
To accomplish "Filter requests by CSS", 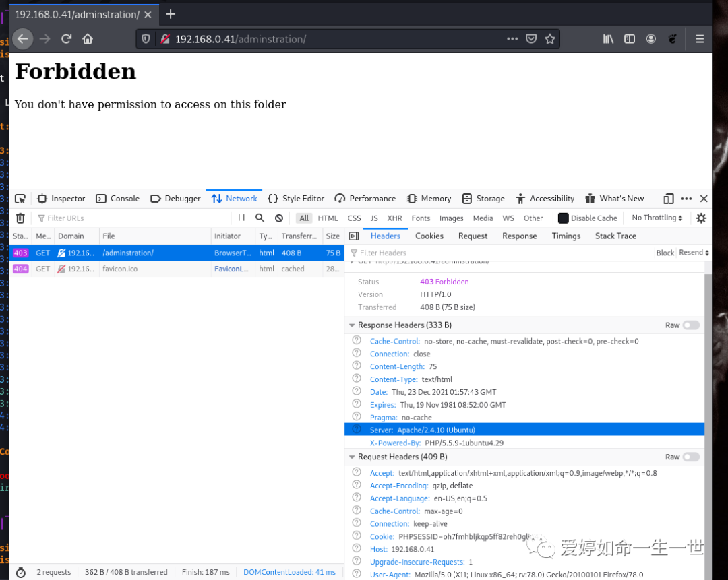I will click(x=355, y=218).
